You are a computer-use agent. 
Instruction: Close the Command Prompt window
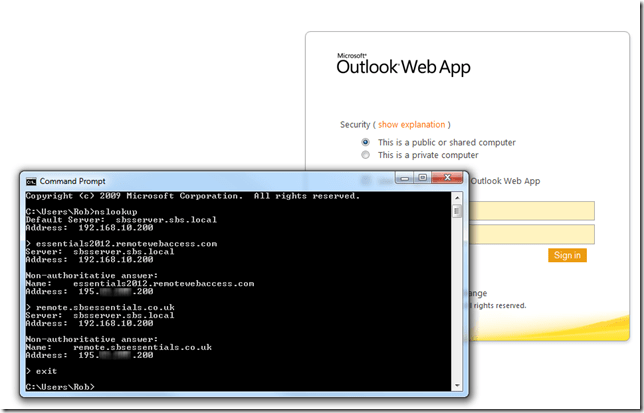point(448,179)
